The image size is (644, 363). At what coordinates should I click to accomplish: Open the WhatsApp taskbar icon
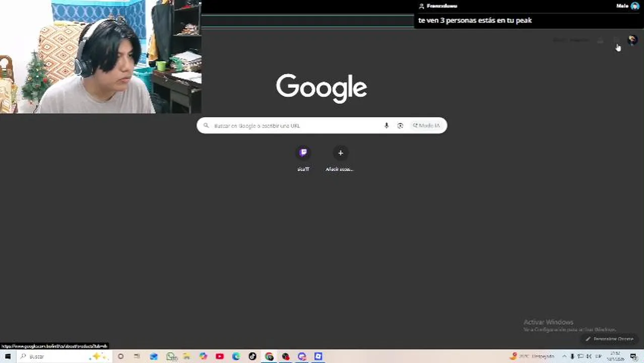point(170,356)
